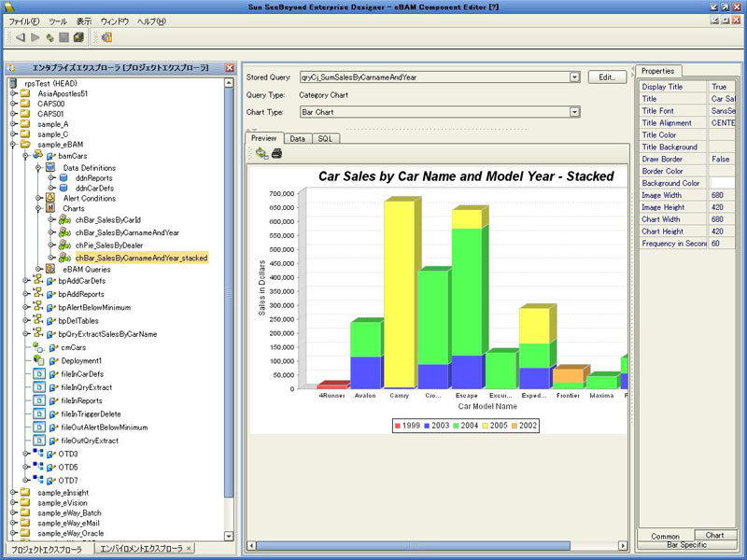Viewport: 747px width, 560px height.
Task: Click the Deployment1 icon
Action: [38, 360]
